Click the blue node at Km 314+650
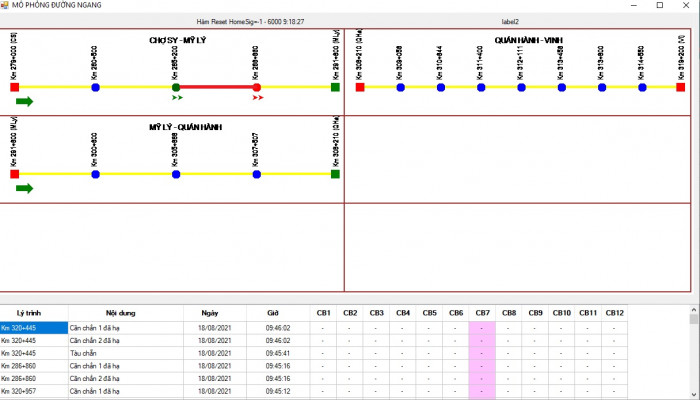The height and width of the screenshot is (400, 700). click(x=641, y=88)
